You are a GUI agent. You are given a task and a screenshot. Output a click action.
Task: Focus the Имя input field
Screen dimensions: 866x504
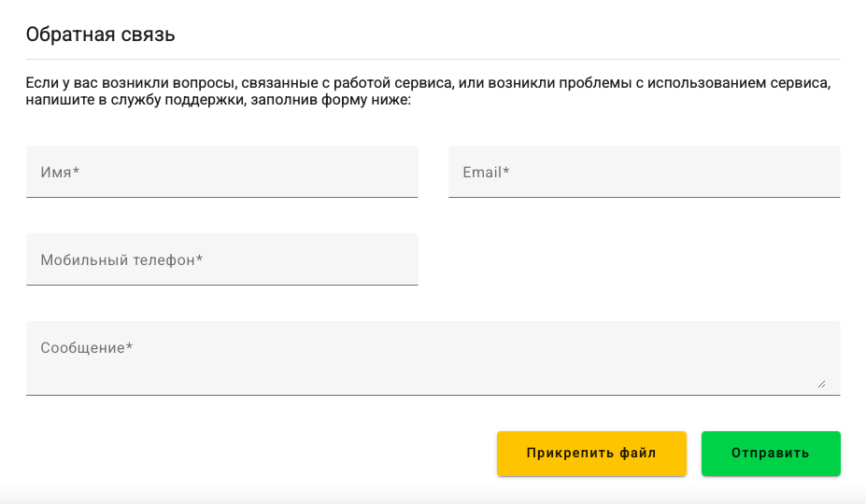(x=221, y=172)
